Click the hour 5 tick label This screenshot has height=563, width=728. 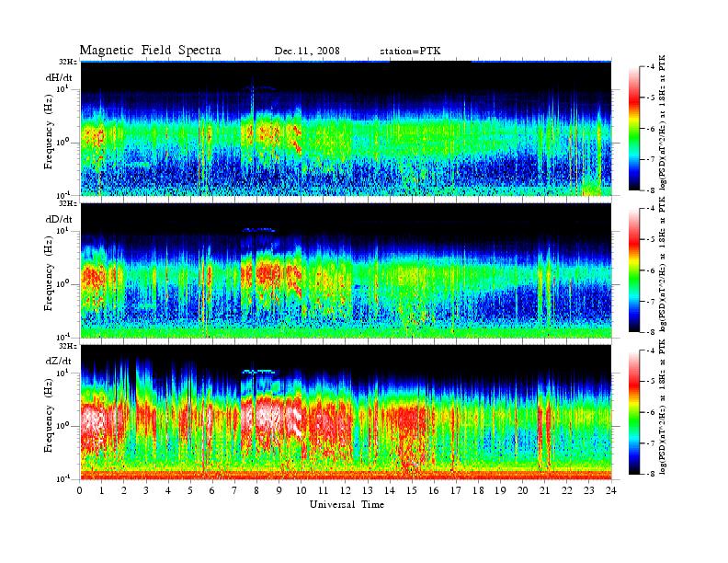pos(190,490)
